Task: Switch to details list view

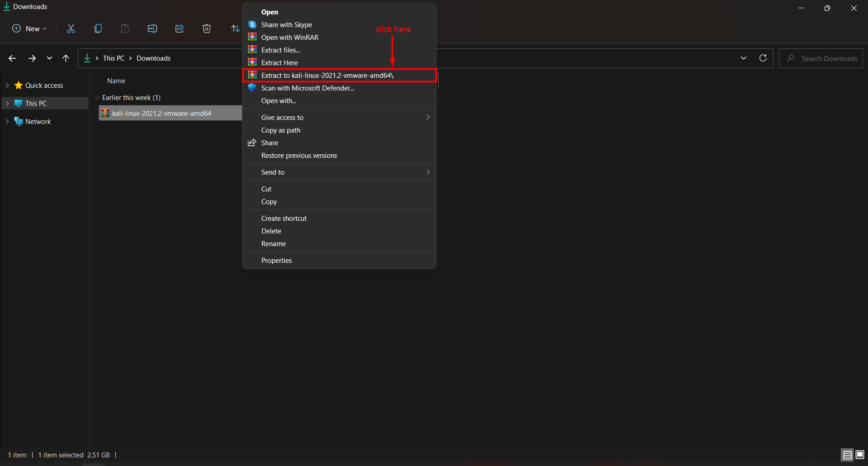Action: pos(847,455)
